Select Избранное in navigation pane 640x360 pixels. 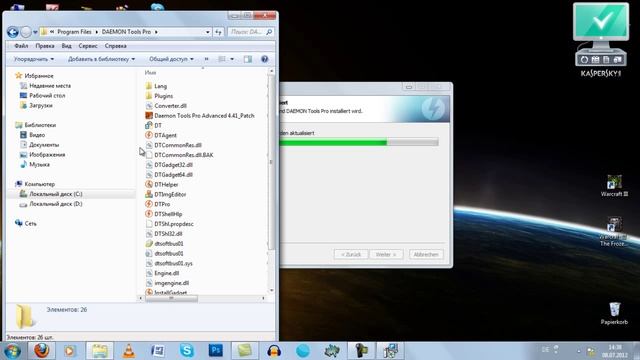point(39,76)
